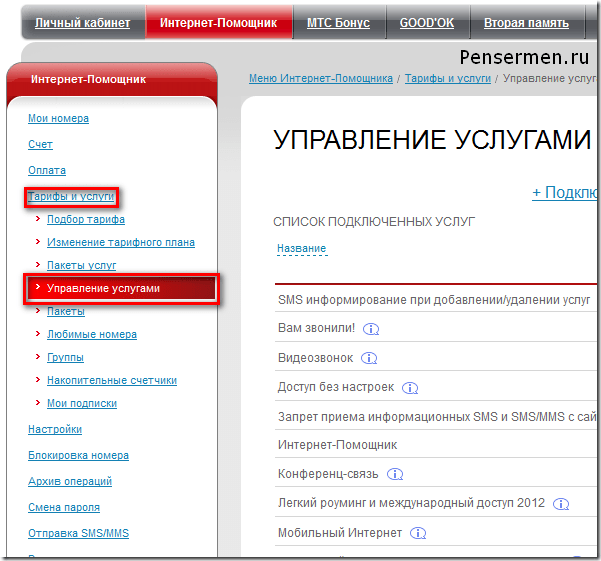Click info icon next to Вам звонили!
This screenshot has height=561, width=601.
[371, 329]
